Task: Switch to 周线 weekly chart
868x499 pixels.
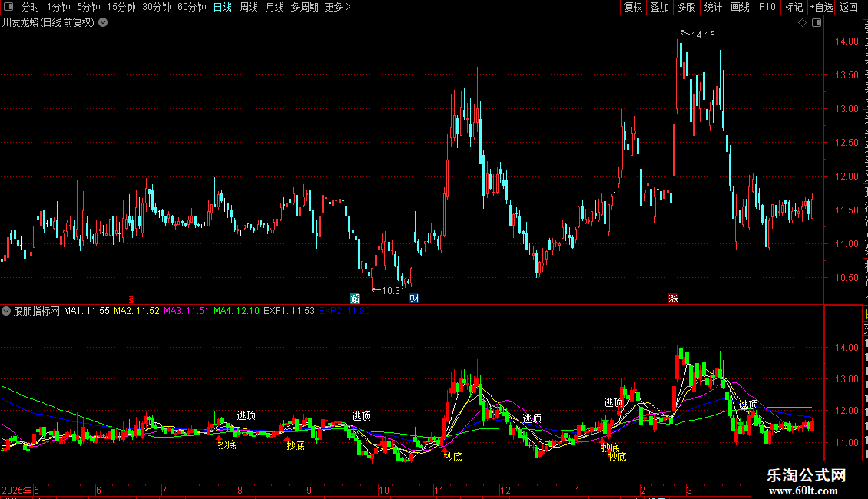Action: click(x=249, y=7)
